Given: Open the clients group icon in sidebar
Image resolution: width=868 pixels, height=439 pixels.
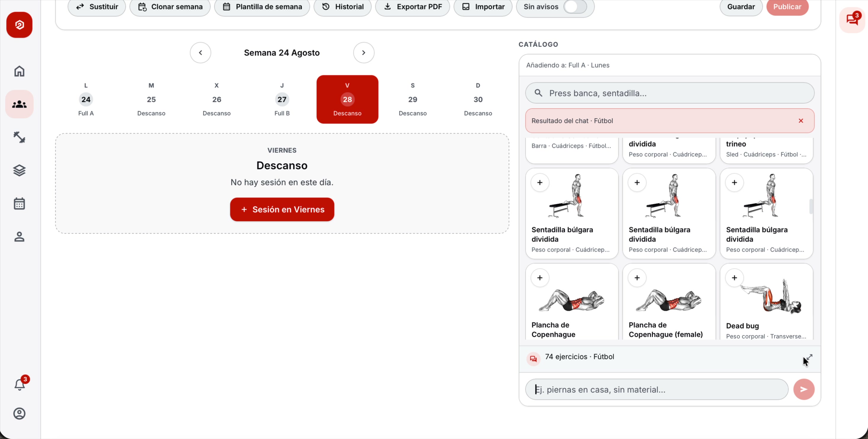Looking at the screenshot, I should [x=19, y=104].
